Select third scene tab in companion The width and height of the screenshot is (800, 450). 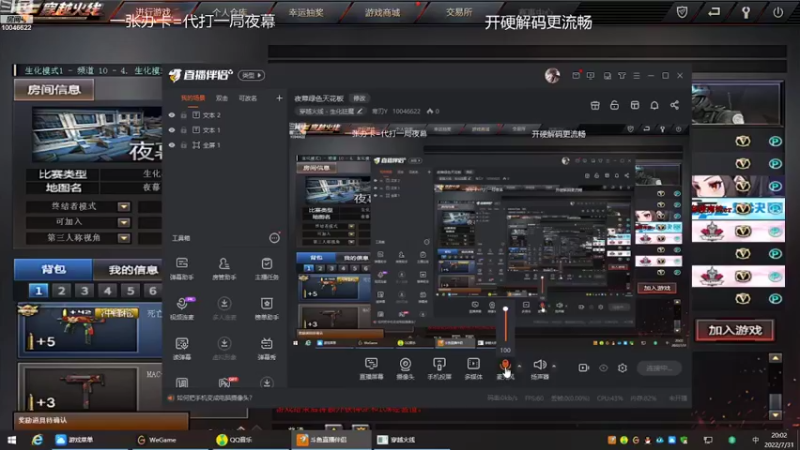[x=248, y=98]
